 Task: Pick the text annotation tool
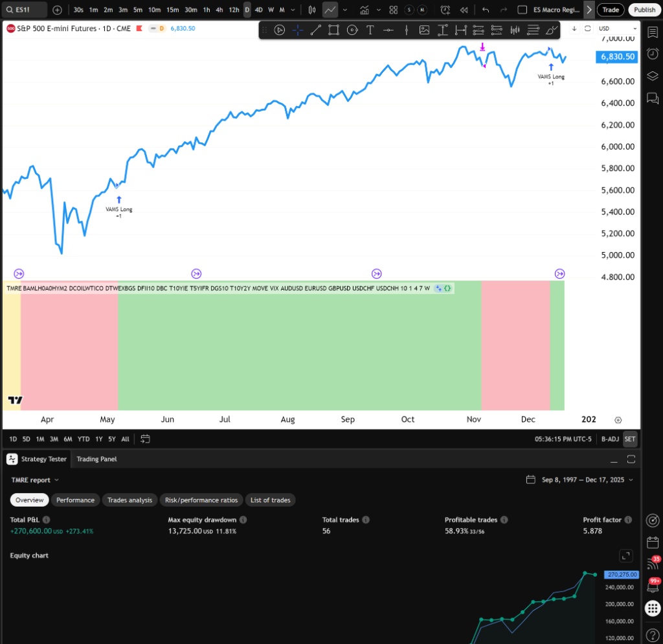370,30
